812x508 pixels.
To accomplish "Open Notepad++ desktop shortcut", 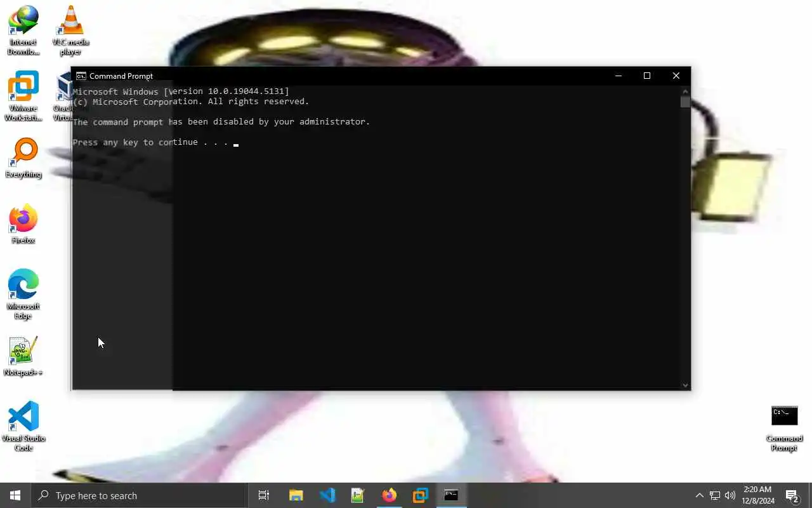I will pyautogui.click(x=23, y=356).
